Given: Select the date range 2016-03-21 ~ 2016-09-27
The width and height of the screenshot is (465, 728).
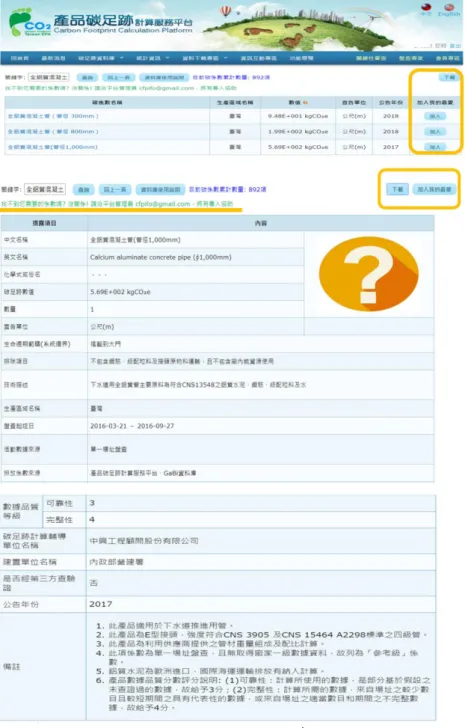Looking at the screenshot, I should pyautogui.click(x=132, y=426).
